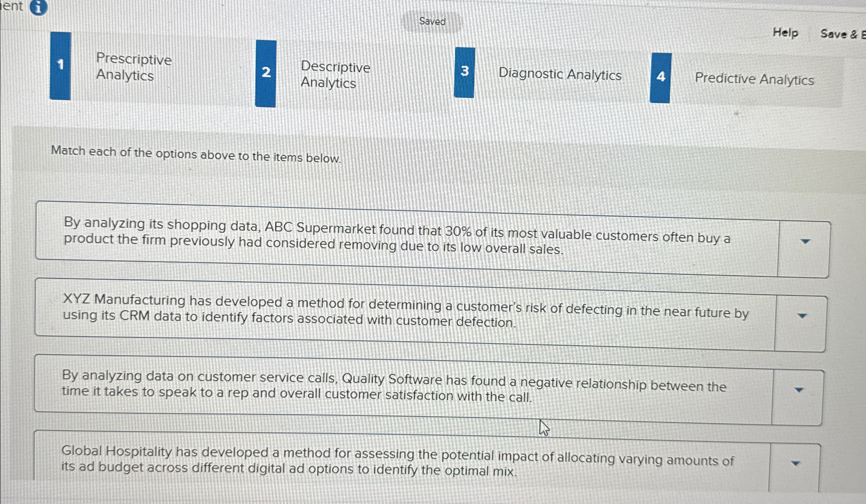Click the blue number 4 badge
Screen dimensions: 866x504
click(660, 77)
